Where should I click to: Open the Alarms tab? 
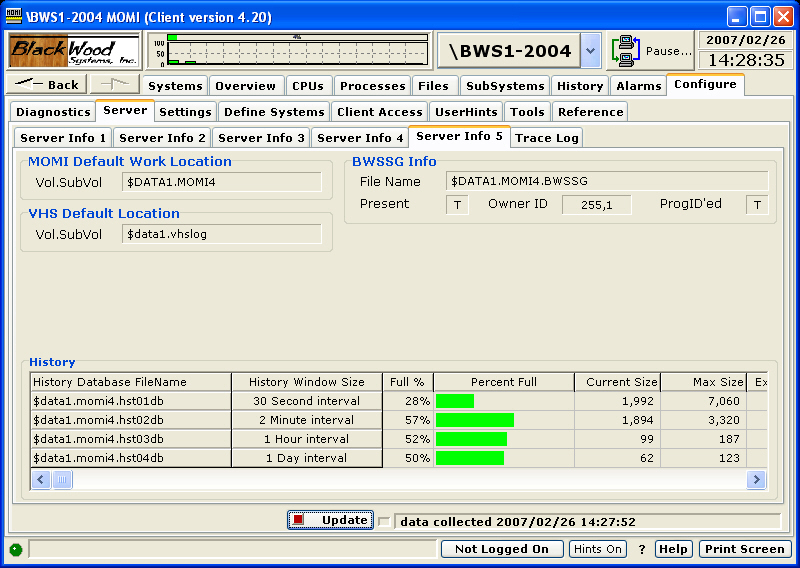coord(638,86)
